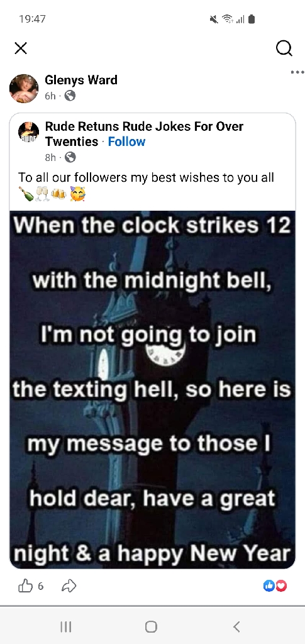Open the midnight bell New Year image
The width and height of the screenshot is (305, 644).
pyautogui.click(x=152, y=389)
